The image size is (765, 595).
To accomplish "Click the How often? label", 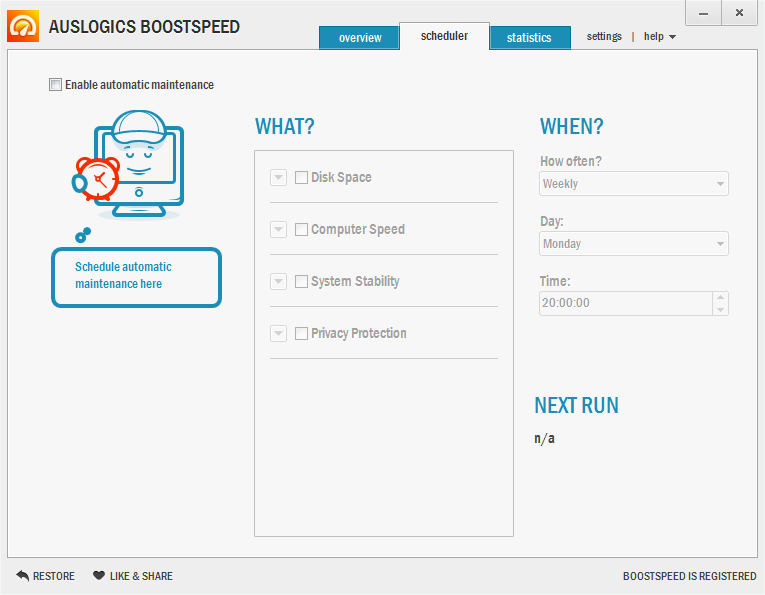I will pos(571,161).
